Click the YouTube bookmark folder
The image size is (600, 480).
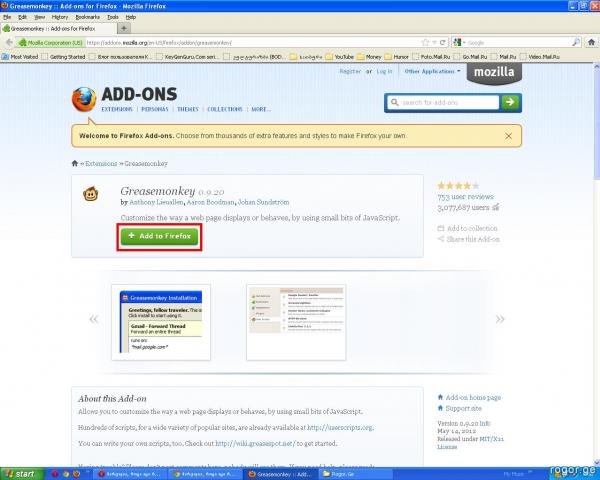tap(340, 57)
